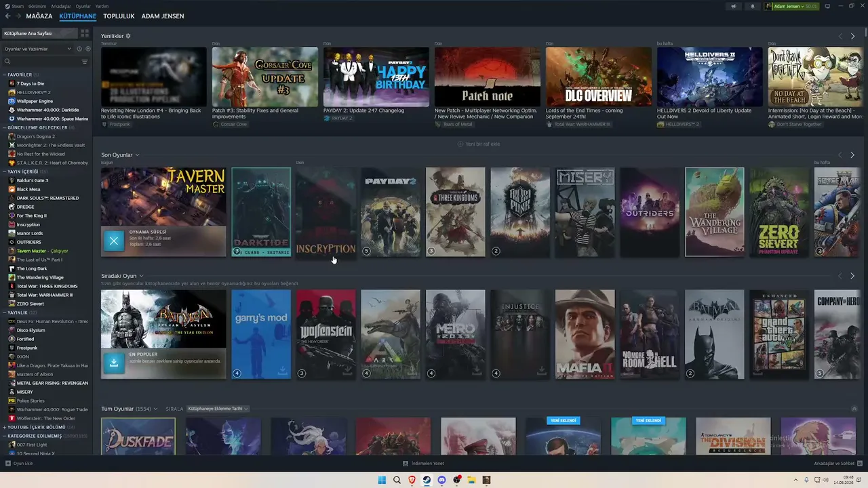
Task: Open the Yardım menu
Action: click(x=102, y=6)
